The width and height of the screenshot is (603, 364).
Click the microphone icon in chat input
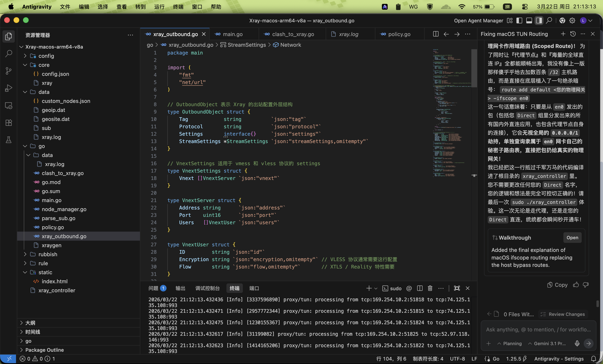pyautogui.click(x=577, y=344)
